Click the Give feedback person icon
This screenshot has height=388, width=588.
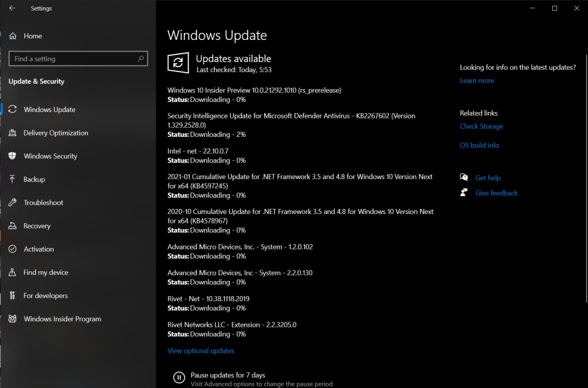464,192
